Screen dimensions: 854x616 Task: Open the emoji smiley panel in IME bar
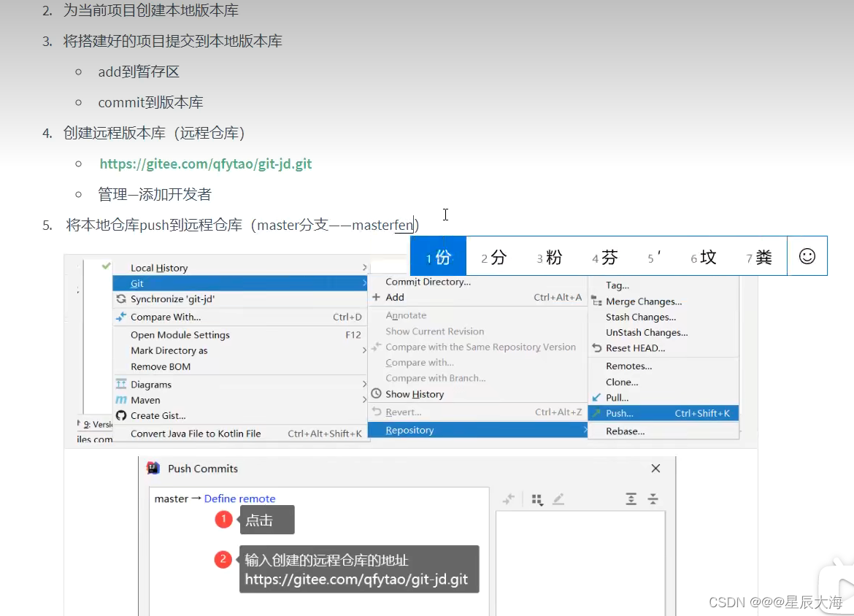click(x=807, y=256)
